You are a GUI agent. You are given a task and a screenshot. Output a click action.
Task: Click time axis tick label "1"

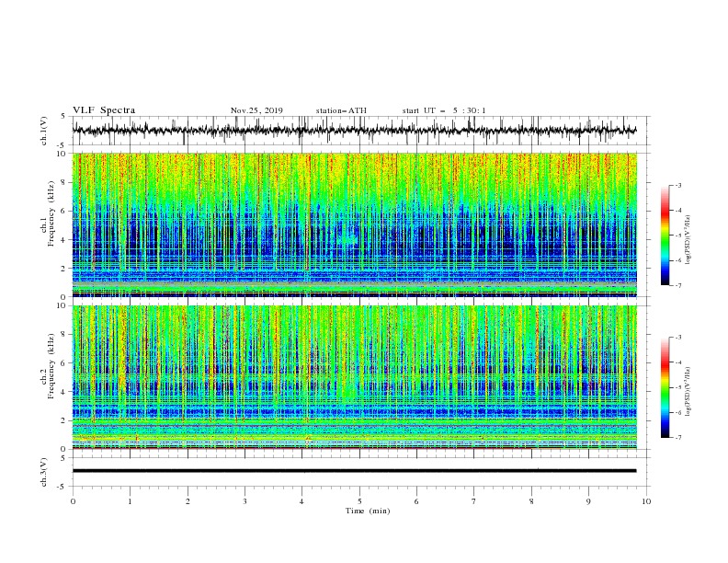[130, 501]
